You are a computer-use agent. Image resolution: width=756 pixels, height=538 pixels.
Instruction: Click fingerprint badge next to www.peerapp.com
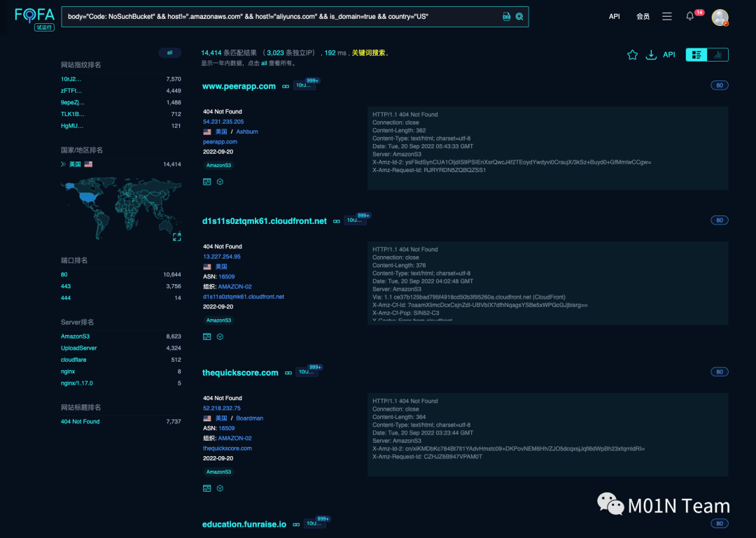pos(304,85)
